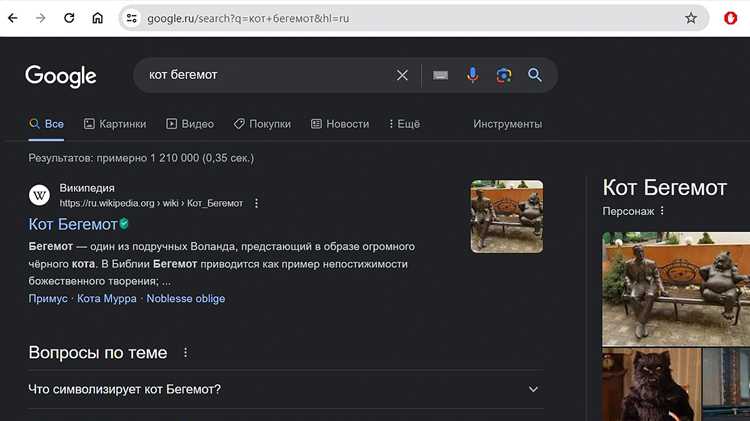The height and width of the screenshot is (421, 750).
Task: Click the 'Википедия' source name
Action: tap(87, 188)
